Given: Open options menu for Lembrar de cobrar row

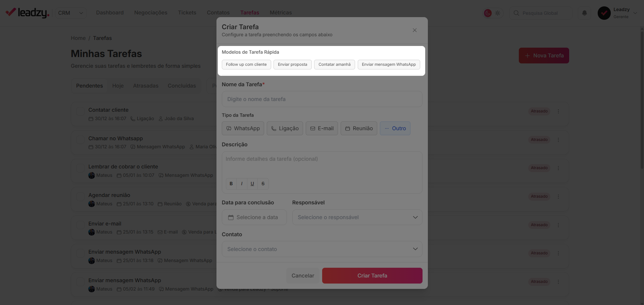Looking at the screenshot, I should coord(558,168).
